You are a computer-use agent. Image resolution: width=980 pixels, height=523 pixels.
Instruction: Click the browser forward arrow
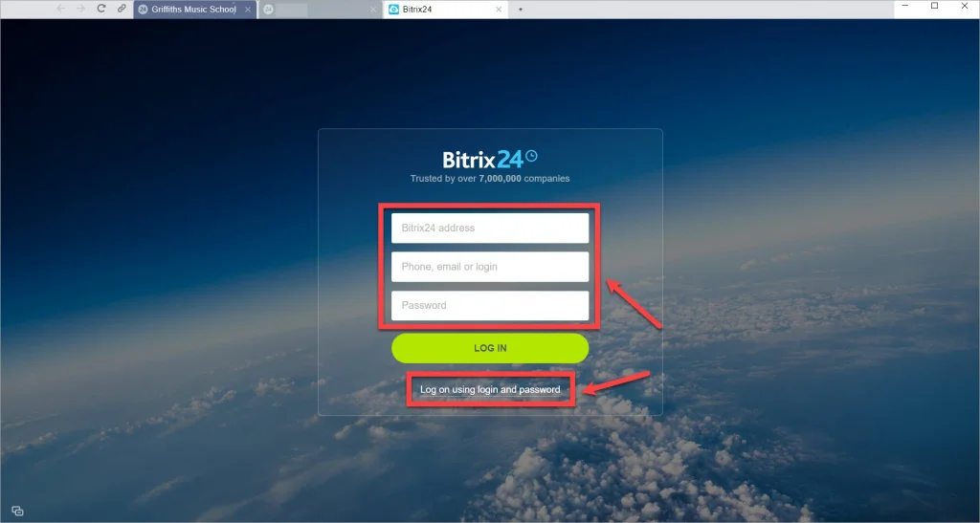point(80,9)
